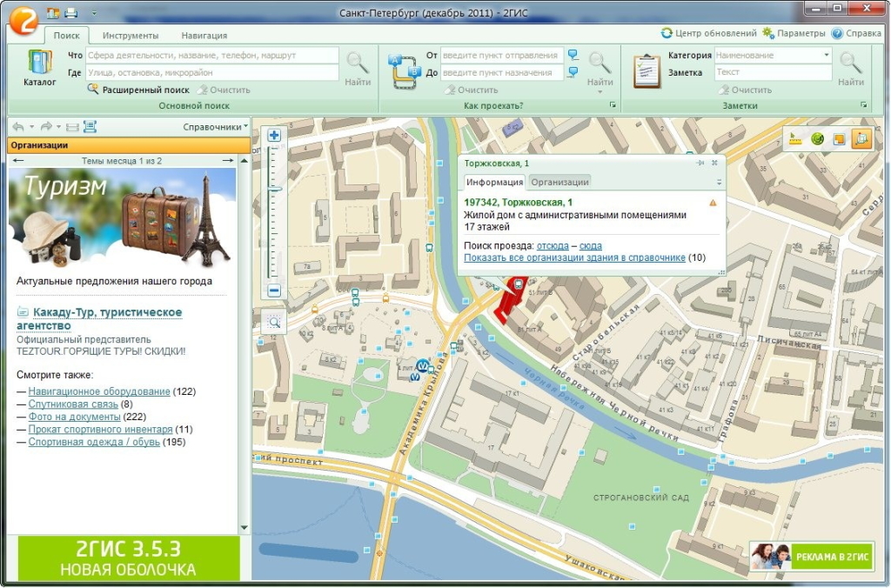
Task: Select the Организации tab in info card
Action: tap(559, 182)
